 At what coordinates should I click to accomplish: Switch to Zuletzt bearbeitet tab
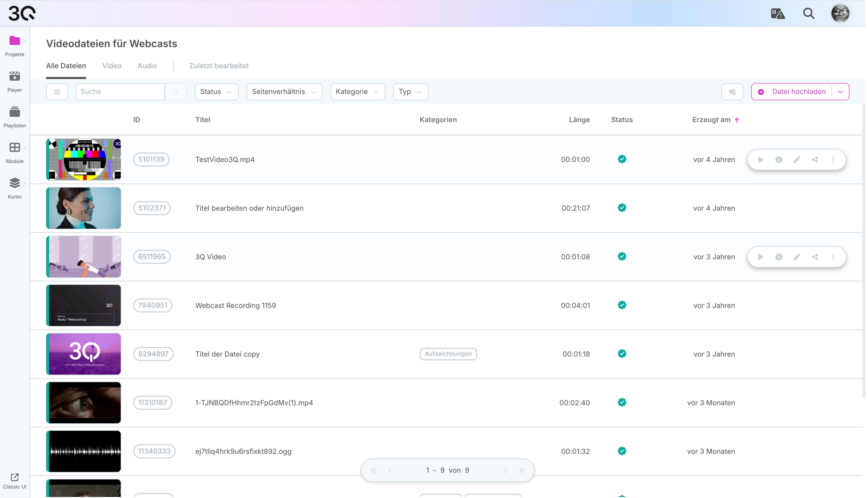click(x=219, y=66)
